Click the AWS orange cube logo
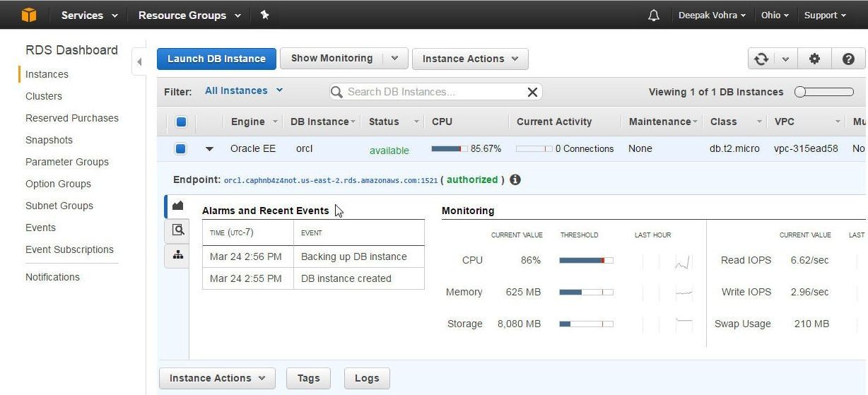This screenshot has width=868, height=395. click(x=28, y=15)
